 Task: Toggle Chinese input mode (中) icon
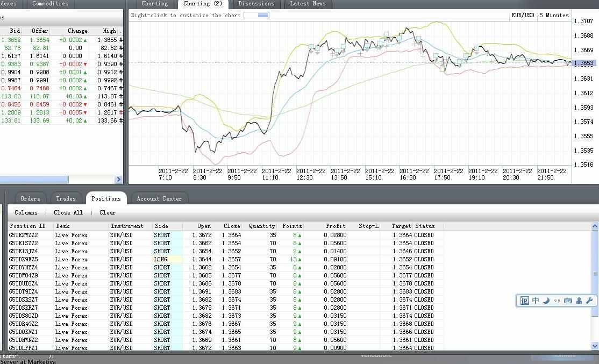(536, 301)
